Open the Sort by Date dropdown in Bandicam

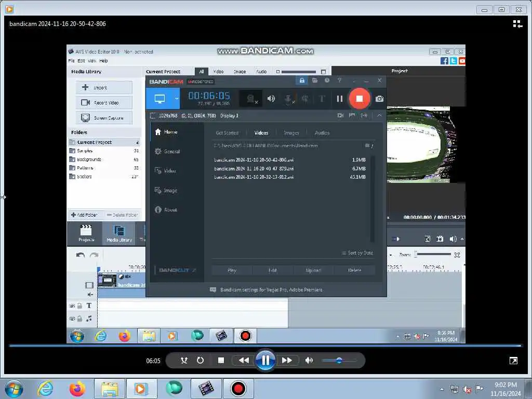click(x=357, y=253)
